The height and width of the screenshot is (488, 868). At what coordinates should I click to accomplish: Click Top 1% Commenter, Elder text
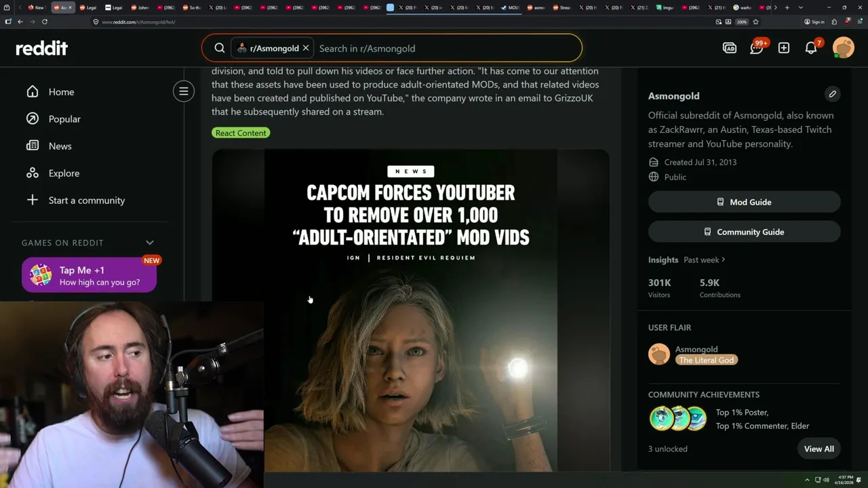pyautogui.click(x=762, y=426)
